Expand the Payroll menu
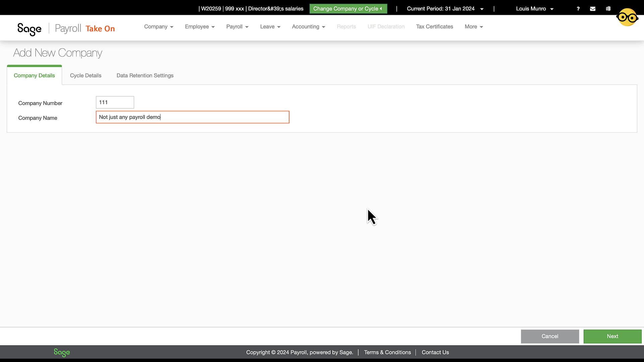The height and width of the screenshot is (362, 644). coord(237,27)
